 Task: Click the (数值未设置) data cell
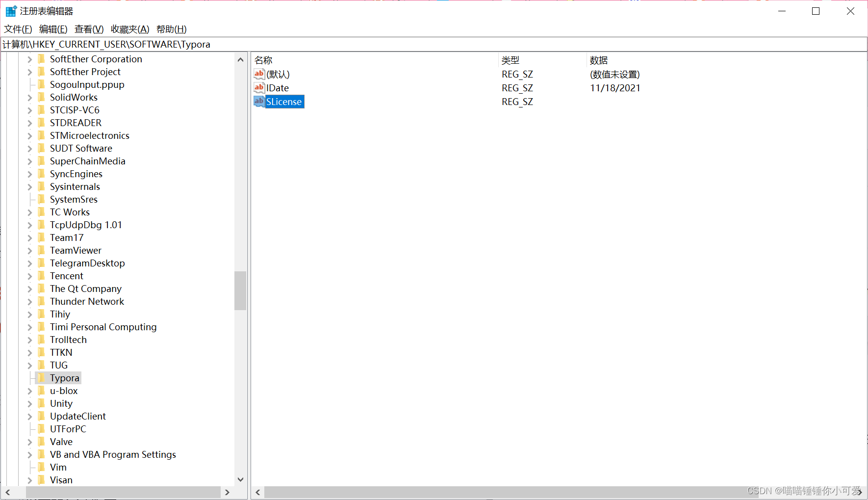pyautogui.click(x=615, y=74)
